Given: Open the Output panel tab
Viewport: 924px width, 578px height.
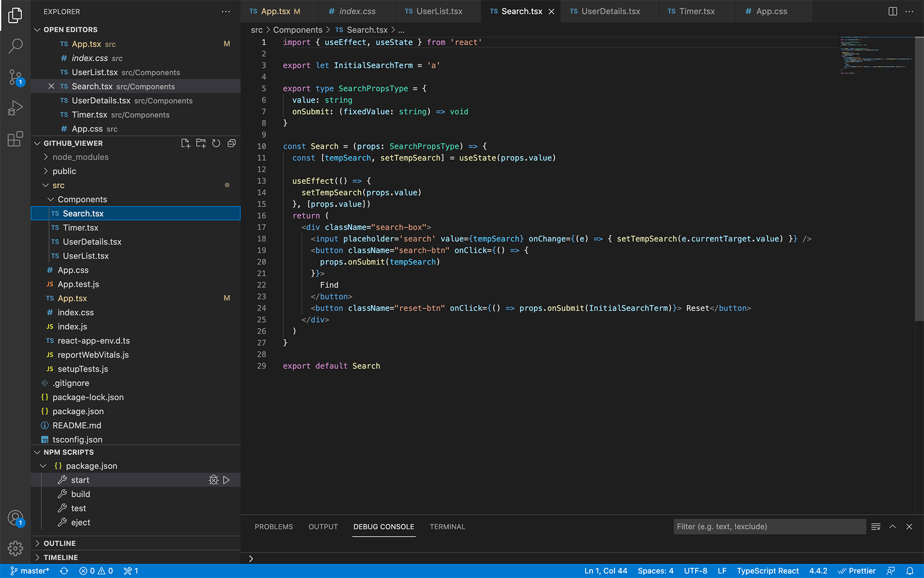Looking at the screenshot, I should [323, 527].
